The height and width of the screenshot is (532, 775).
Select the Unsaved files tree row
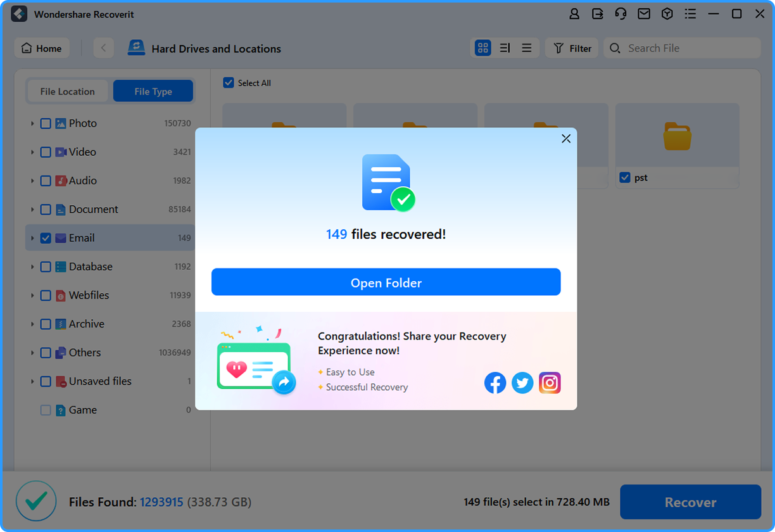click(x=110, y=381)
